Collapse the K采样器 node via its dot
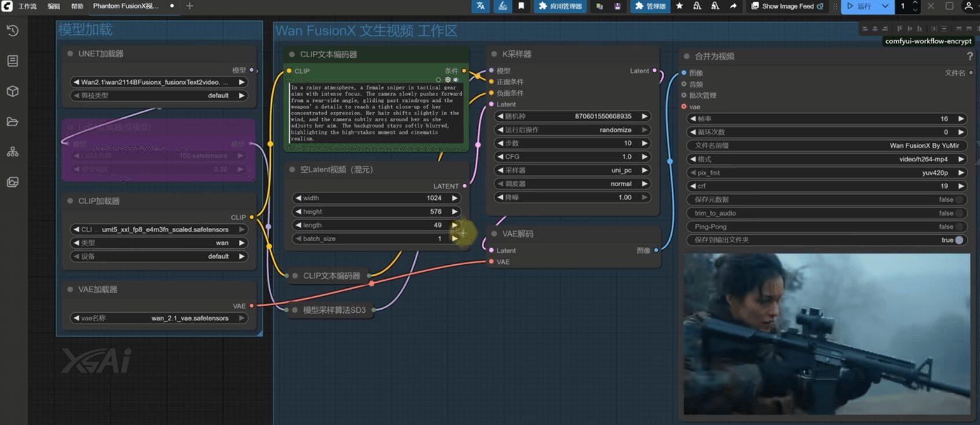980x425 pixels. (x=494, y=54)
